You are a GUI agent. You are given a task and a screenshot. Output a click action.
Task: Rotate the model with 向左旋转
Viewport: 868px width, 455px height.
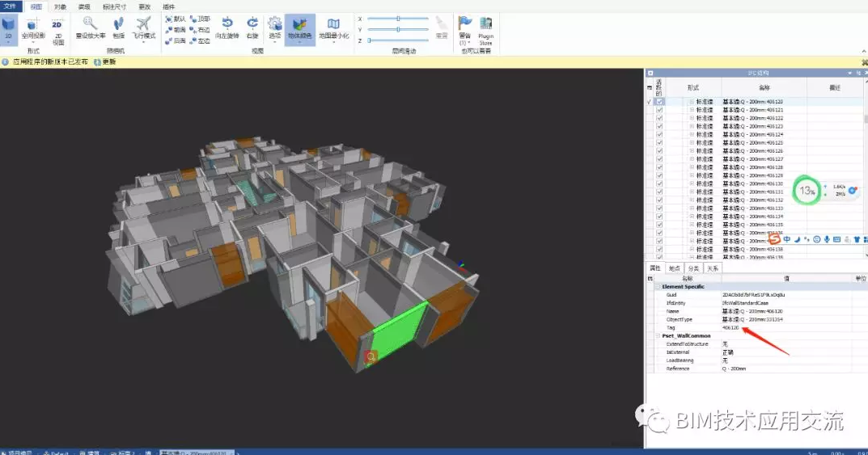pyautogui.click(x=227, y=27)
